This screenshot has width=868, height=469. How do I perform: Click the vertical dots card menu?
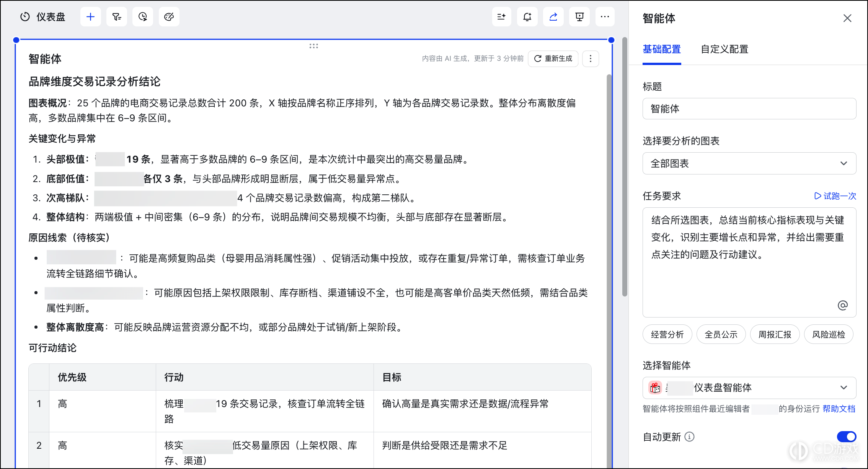point(591,59)
